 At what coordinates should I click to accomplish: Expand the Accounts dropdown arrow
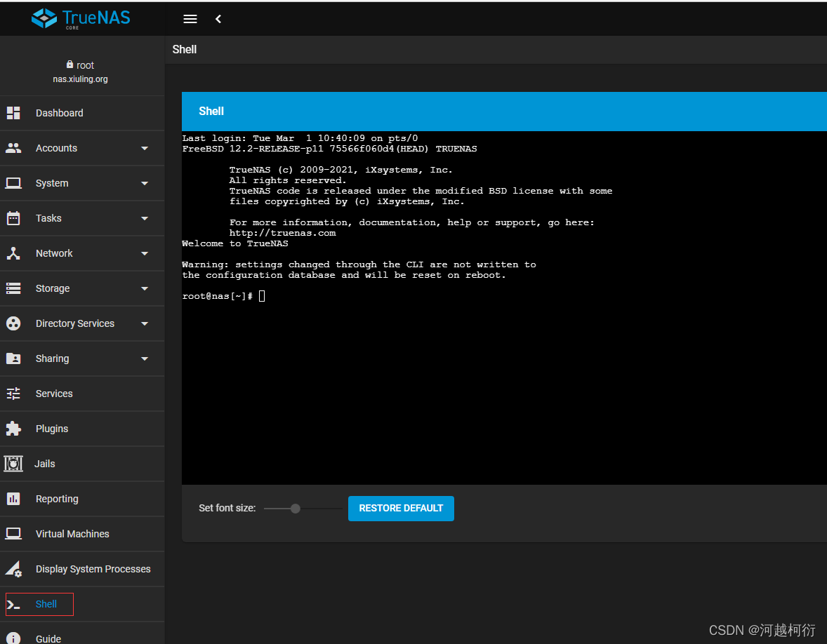point(145,149)
